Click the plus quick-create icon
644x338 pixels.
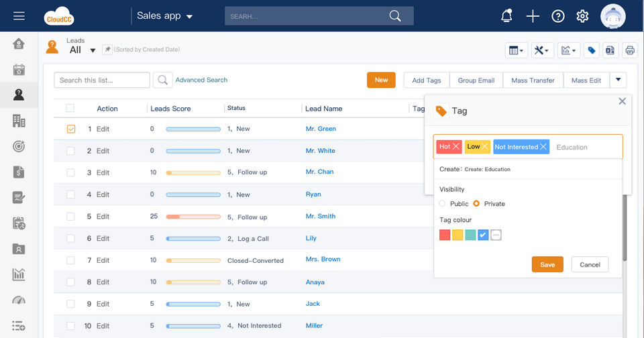point(533,16)
